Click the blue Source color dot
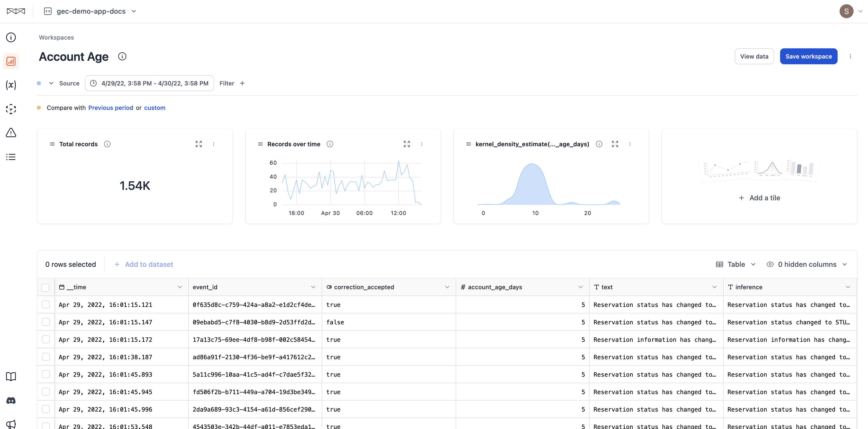868x429 pixels. pyautogui.click(x=39, y=83)
